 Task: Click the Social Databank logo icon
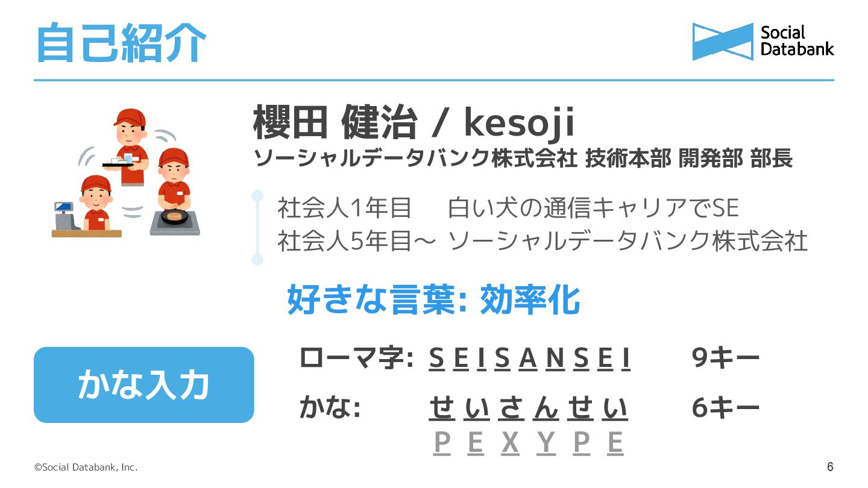point(723,42)
